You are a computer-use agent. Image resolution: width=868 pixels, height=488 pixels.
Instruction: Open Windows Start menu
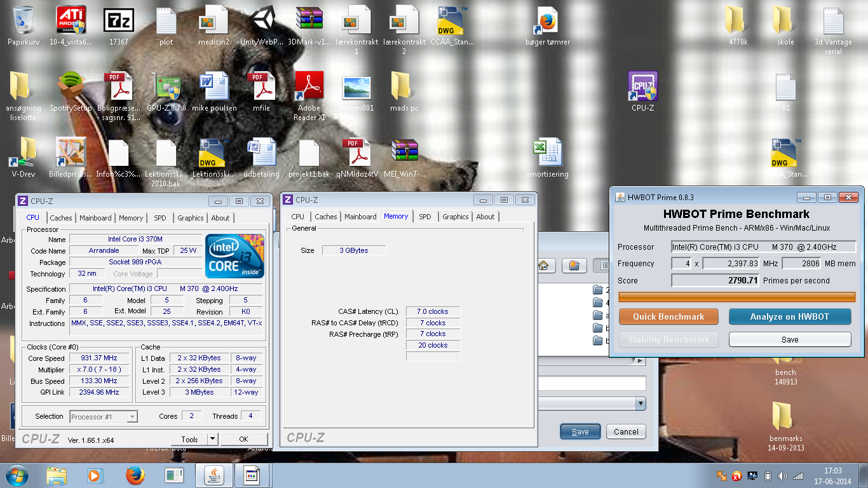[16, 475]
